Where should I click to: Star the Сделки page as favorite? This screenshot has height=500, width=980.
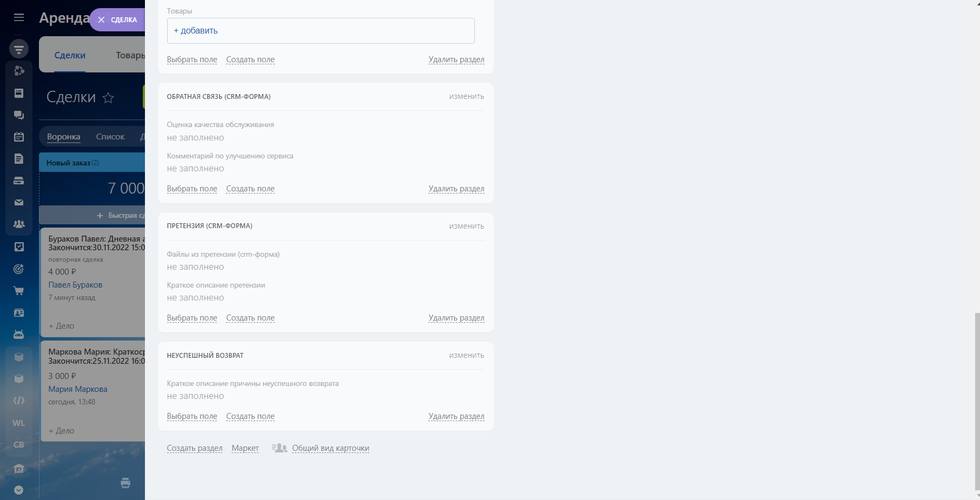tap(108, 98)
